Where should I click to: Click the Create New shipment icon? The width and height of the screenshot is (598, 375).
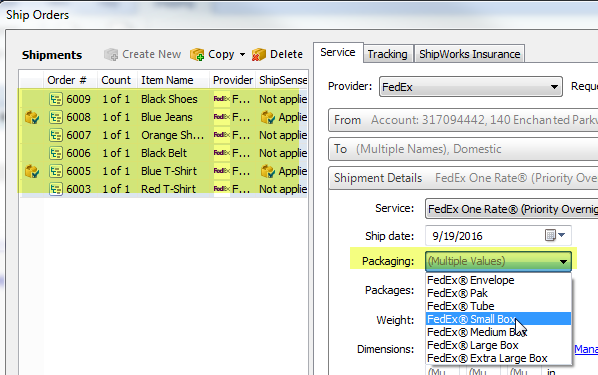tap(111, 54)
